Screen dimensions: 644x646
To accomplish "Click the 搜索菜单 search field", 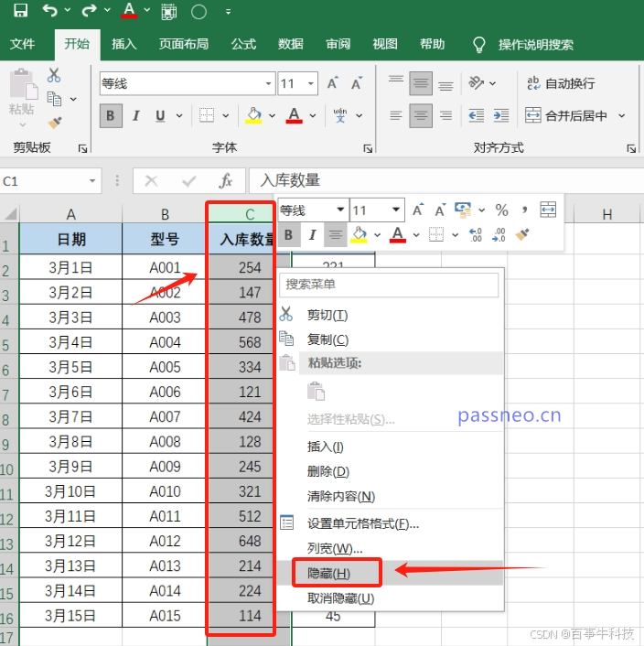I will [389, 285].
